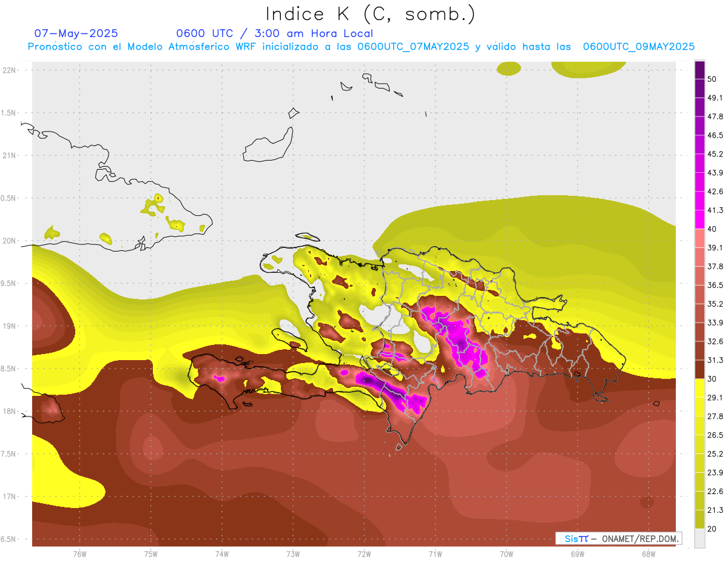Click the colorbar label "43.9"
Viewport: 728px width, 562px height.
tap(715, 173)
